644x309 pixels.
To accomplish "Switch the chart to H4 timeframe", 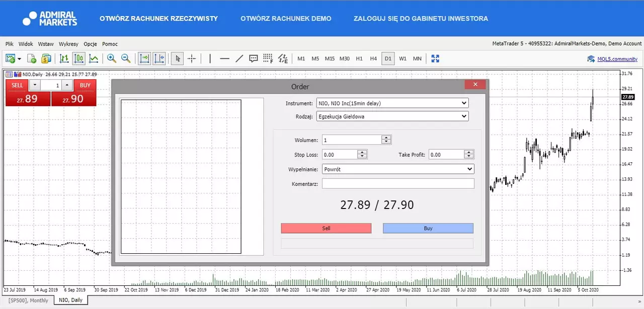I will tap(373, 59).
